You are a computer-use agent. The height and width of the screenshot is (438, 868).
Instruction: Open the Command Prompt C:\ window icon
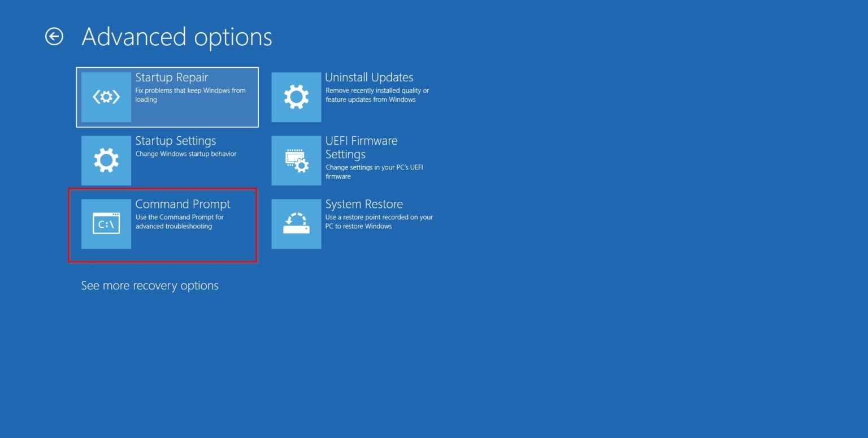tap(106, 223)
